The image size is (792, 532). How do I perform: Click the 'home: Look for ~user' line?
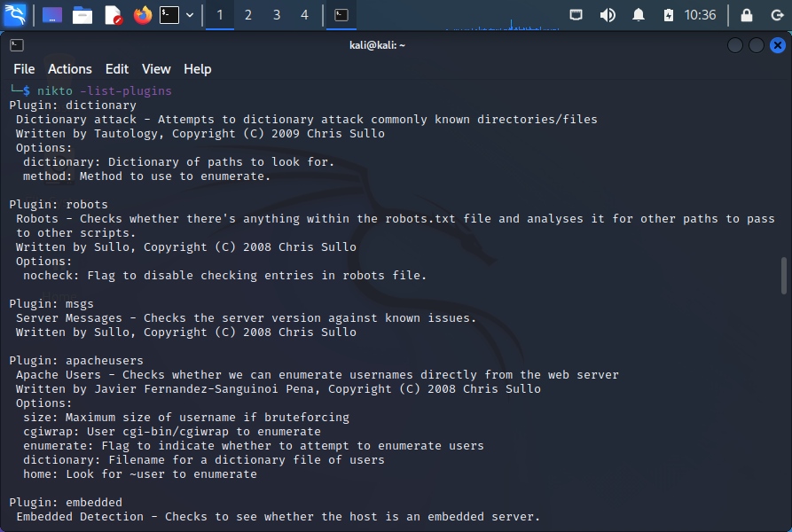(x=140, y=474)
